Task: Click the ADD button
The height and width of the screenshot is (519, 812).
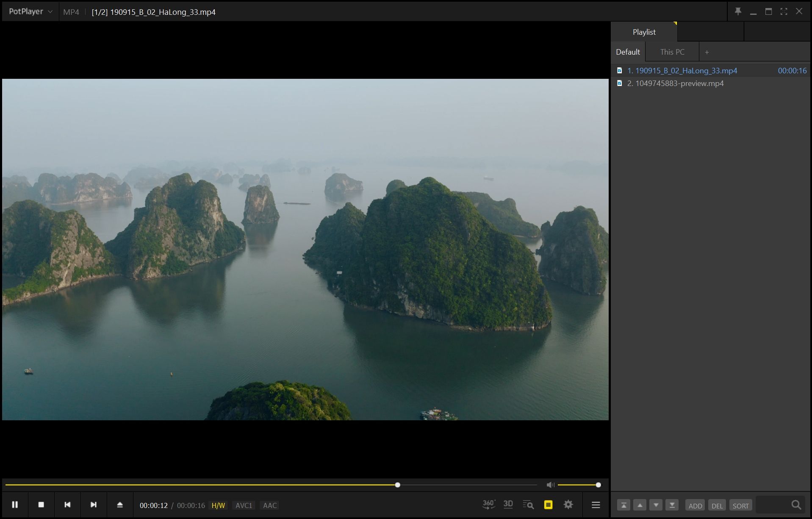Action: point(696,505)
